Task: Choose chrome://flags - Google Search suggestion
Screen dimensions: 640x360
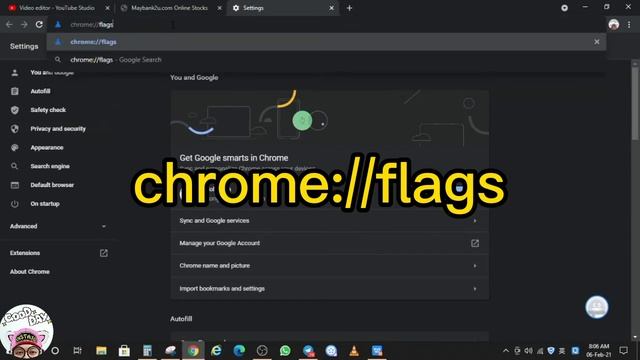Action: pyautogui.click(x=326, y=60)
